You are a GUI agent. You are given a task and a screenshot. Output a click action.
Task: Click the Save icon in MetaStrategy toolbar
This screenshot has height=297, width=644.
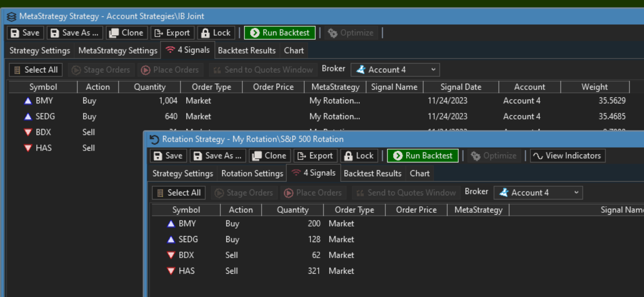pos(15,33)
